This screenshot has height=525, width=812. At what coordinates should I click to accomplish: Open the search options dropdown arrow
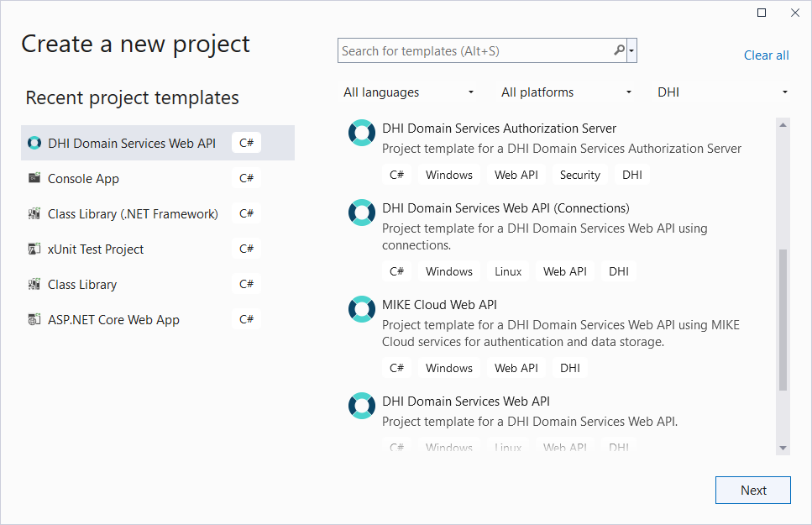click(631, 50)
